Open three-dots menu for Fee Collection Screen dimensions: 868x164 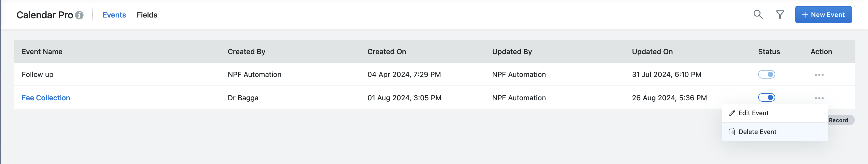(x=819, y=98)
